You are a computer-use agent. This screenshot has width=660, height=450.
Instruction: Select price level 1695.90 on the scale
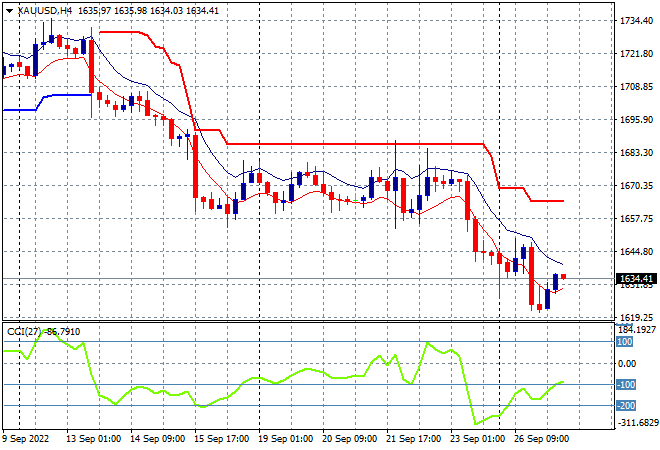(x=637, y=120)
